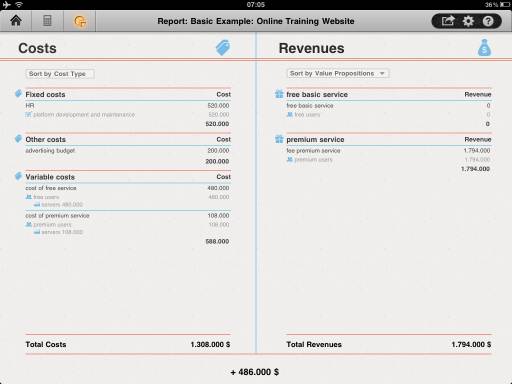Open settings gear icon
The image size is (512, 384).
[468, 21]
